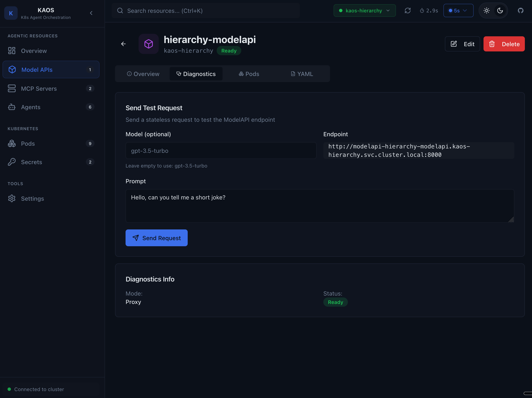Switch to the YAML tab
The height and width of the screenshot is (398, 532).
tap(302, 74)
